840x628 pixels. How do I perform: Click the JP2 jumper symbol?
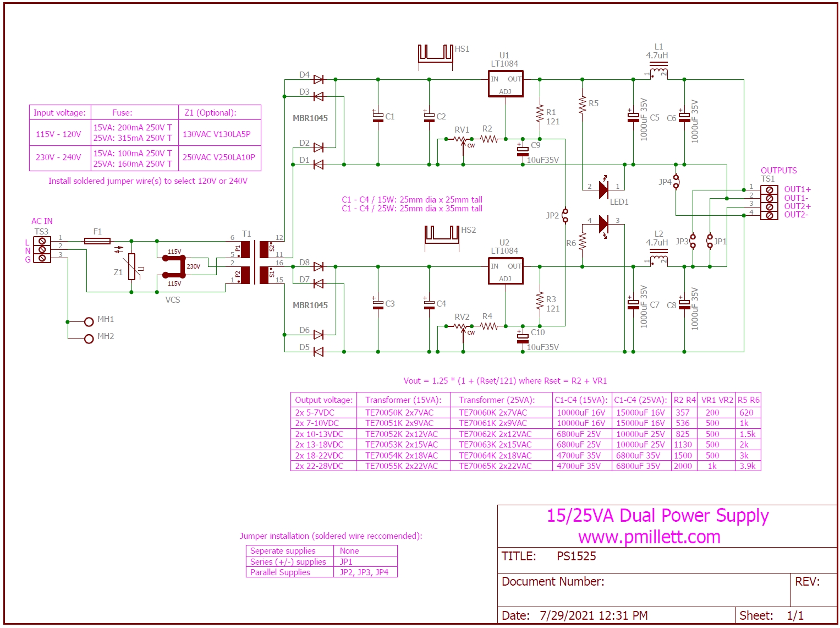pyautogui.click(x=565, y=216)
